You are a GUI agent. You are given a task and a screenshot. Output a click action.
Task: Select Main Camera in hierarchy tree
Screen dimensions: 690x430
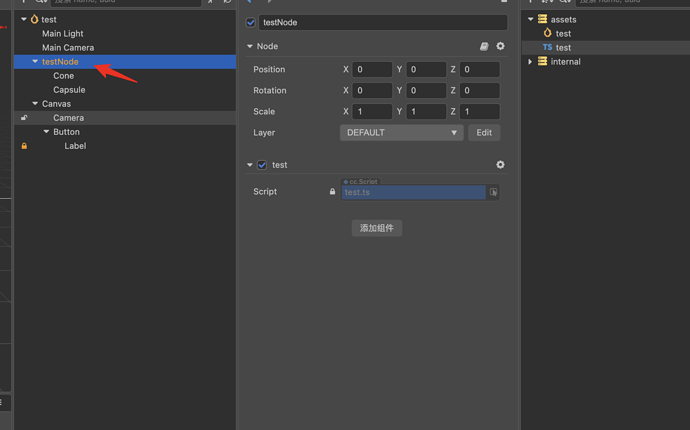pyautogui.click(x=68, y=48)
